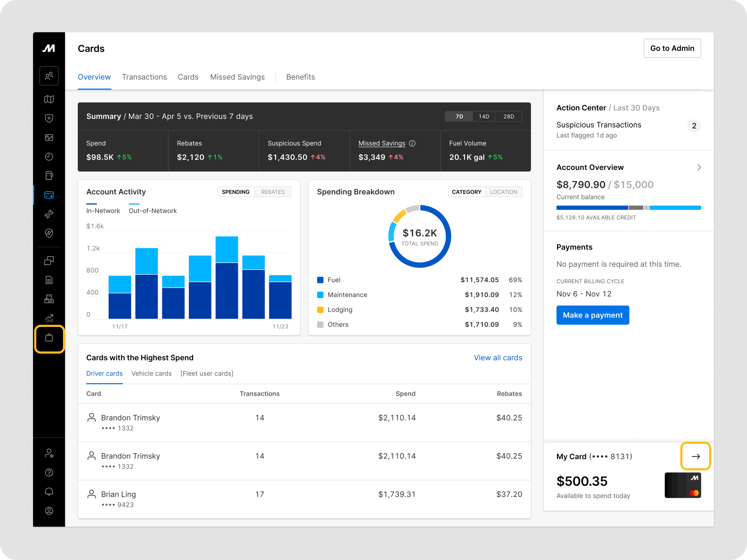Open the View all cards link

tap(498, 358)
